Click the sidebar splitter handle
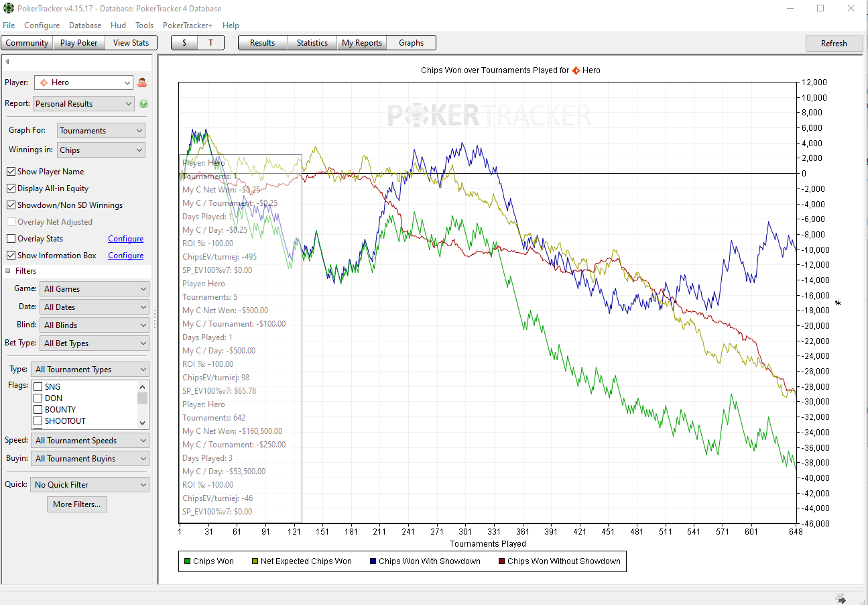868x605 pixels. (x=155, y=319)
